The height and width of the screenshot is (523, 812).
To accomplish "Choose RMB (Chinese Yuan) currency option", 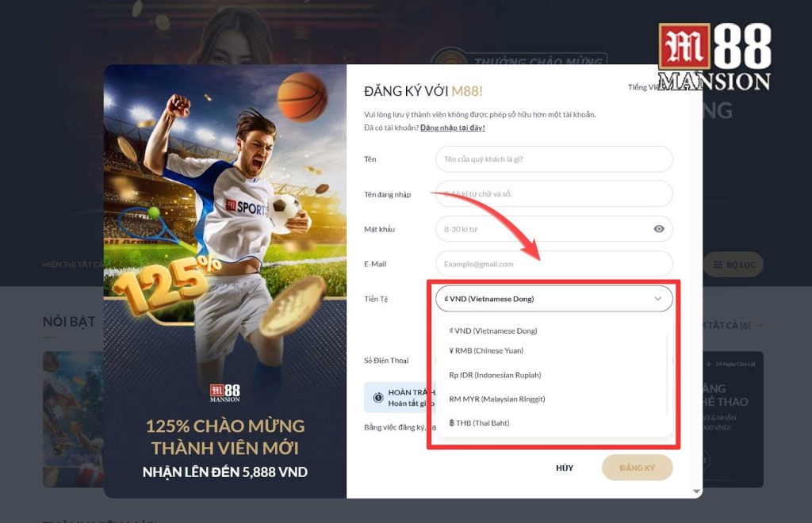I will [x=486, y=350].
